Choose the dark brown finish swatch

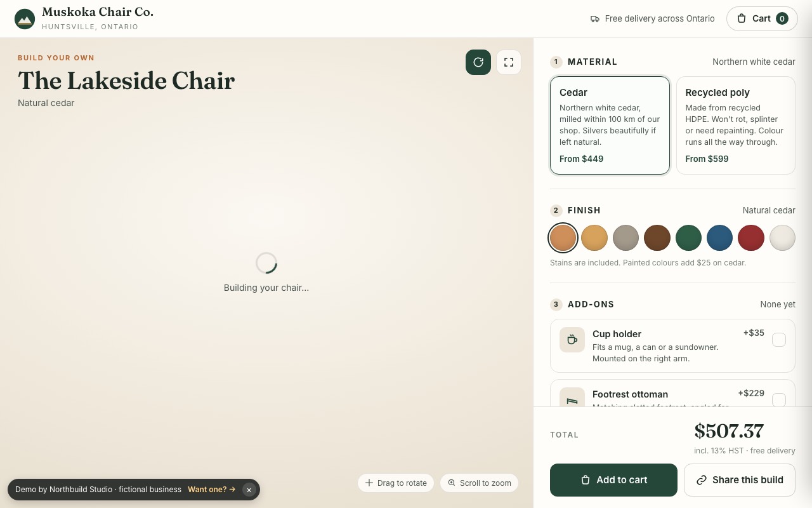[x=657, y=238]
